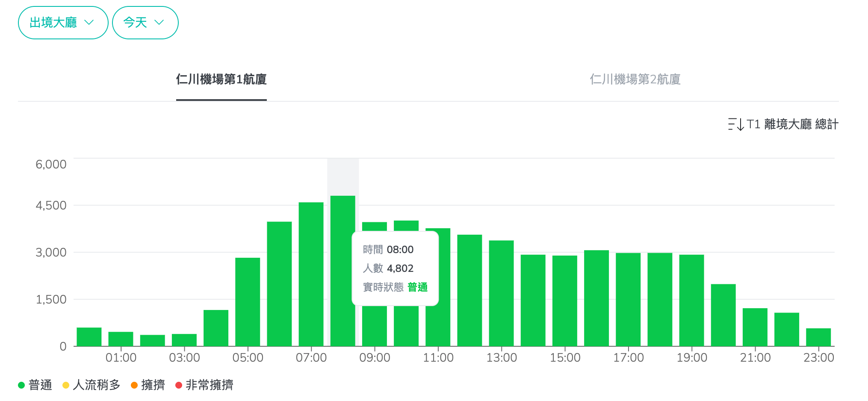Click the sort icon beside T1 離境大廳 總計

click(x=736, y=124)
